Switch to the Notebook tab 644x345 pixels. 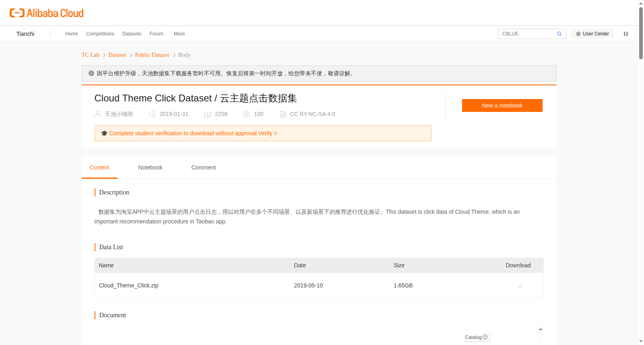point(150,167)
